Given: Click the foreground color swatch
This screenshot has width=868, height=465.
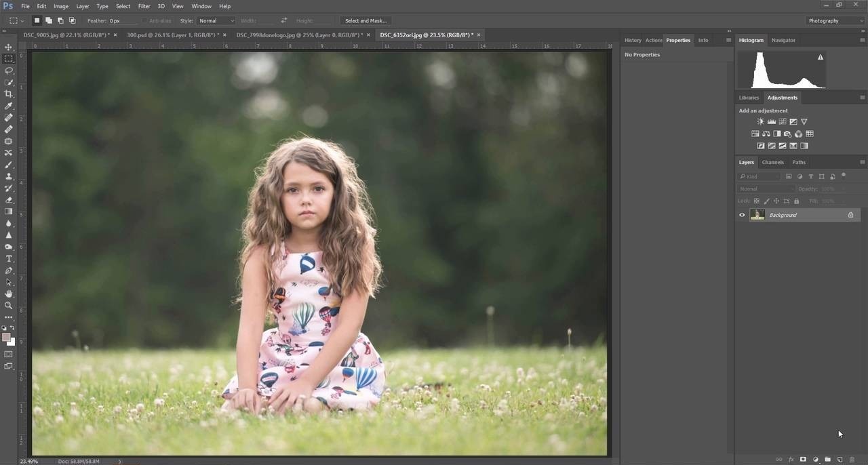Looking at the screenshot, I should (6, 337).
